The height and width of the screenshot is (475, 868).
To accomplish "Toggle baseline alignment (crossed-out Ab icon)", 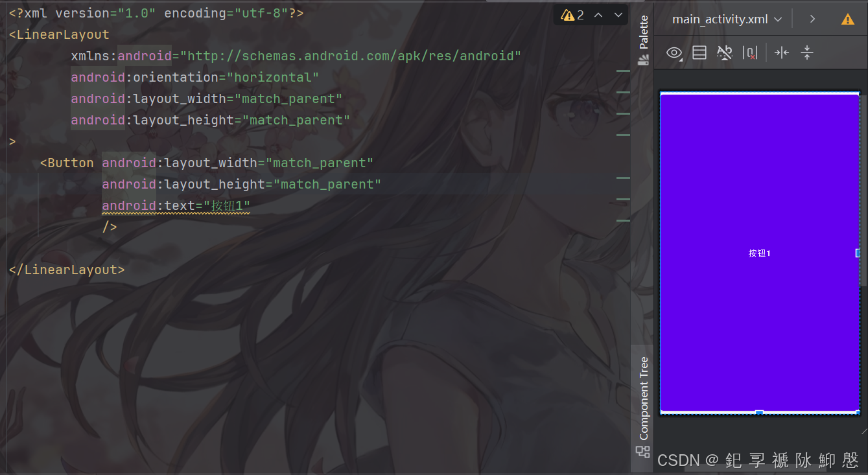I will tap(725, 53).
